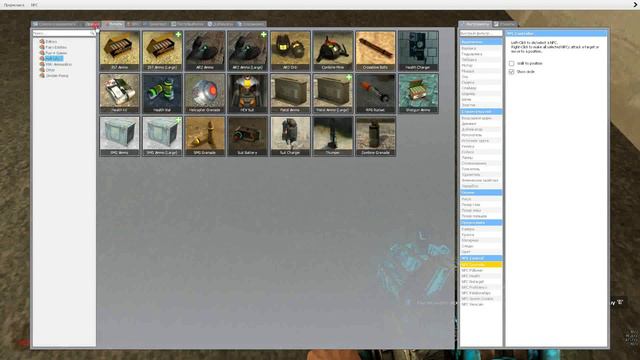Collapse the Позинг tool category header
The image size is (640, 360).
point(481,192)
